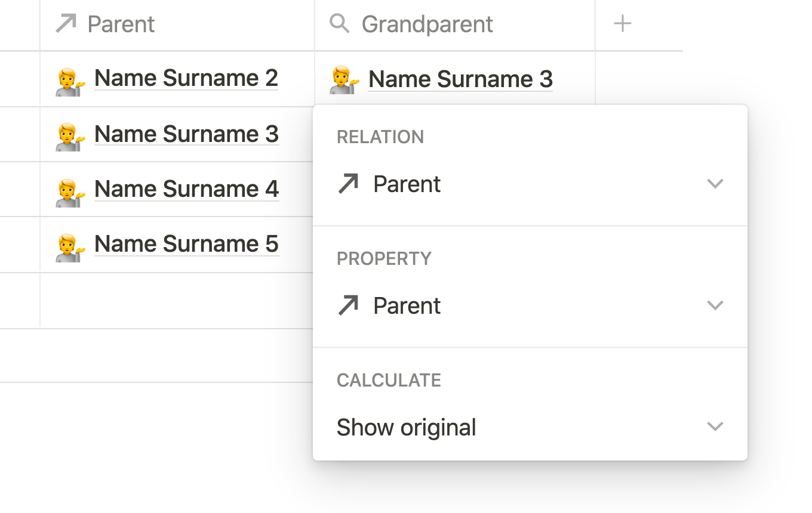Click the person emoji beside Name Surname 5

70,246
